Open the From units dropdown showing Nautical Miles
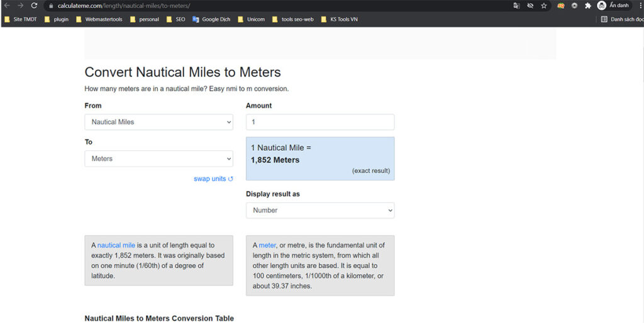This screenshot has height=323, width=644. click(x=158, y=122)
